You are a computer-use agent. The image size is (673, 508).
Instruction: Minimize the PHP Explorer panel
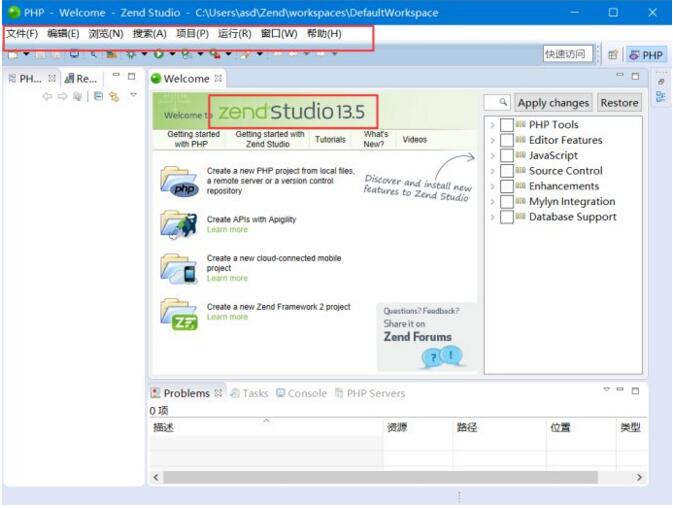pos(116,75)
